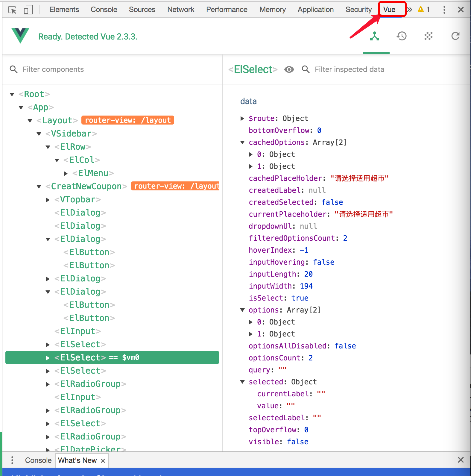This screenshot has width=471, height=476.
Task: Click the eye icon next to ElSelect
Action: (289, 69)
